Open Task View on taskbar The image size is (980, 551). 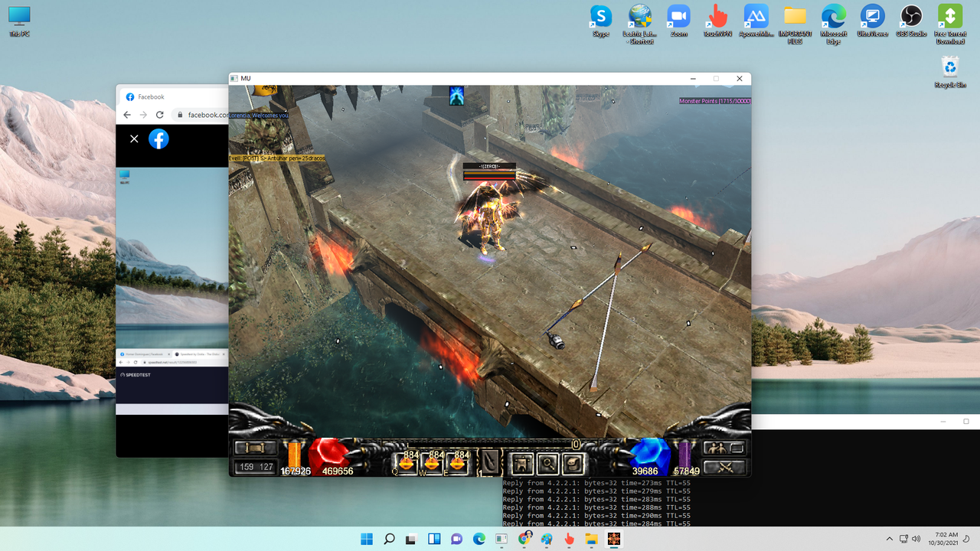412,539
